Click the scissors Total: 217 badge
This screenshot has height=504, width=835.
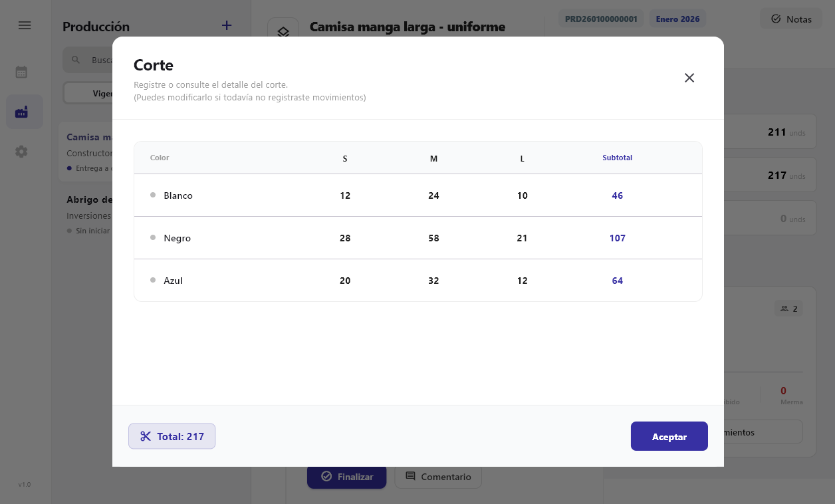click(172, 436)
